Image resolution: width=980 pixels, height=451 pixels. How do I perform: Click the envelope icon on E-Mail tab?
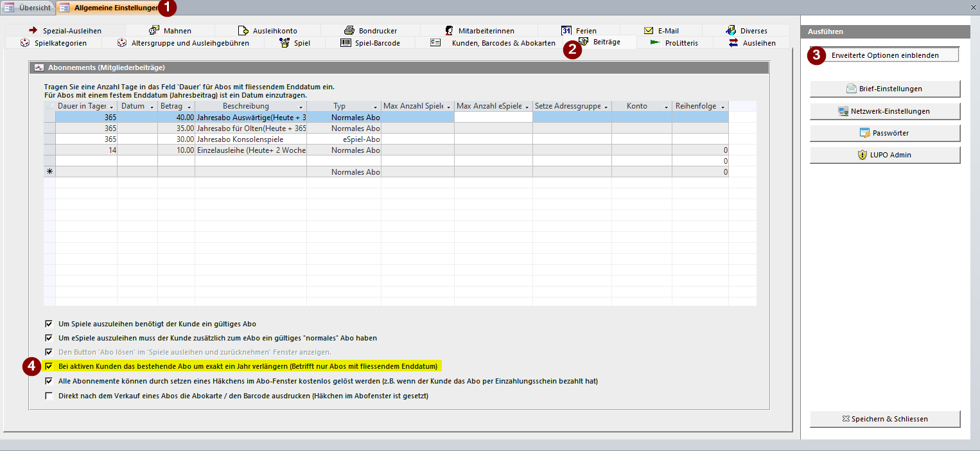coord(649,30)
